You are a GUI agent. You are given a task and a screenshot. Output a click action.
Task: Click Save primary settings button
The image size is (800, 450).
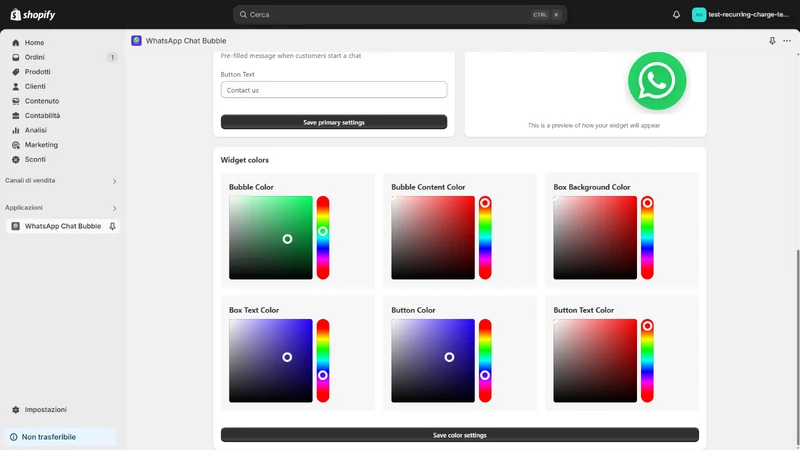[x=334, y=122]
